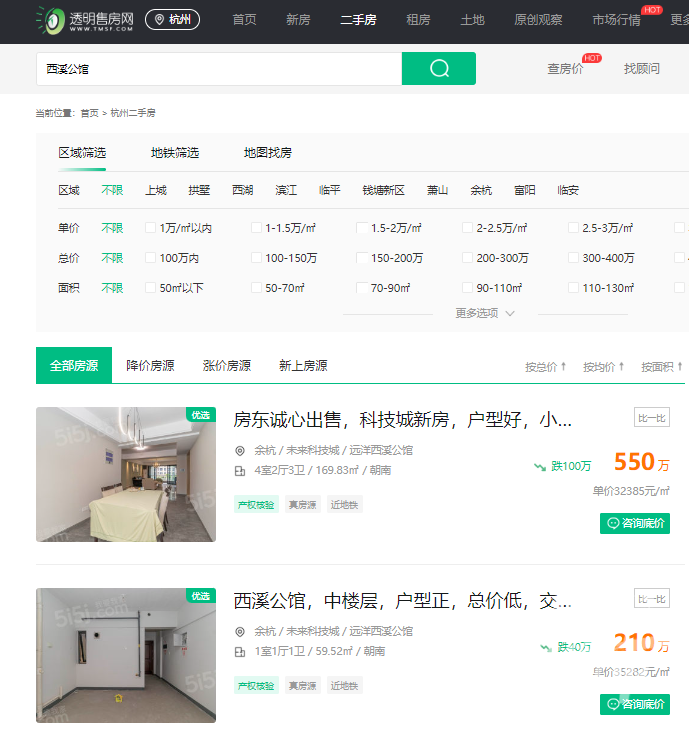The width and height of the screenshot is (689, 734).
Task: Click the pin icon in the 550万 listing
Action: pyautogui.click(x=240, y=451)
